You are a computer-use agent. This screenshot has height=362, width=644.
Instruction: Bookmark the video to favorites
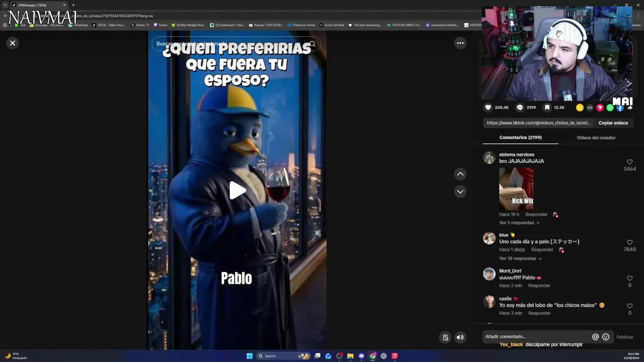click(547, 108)
